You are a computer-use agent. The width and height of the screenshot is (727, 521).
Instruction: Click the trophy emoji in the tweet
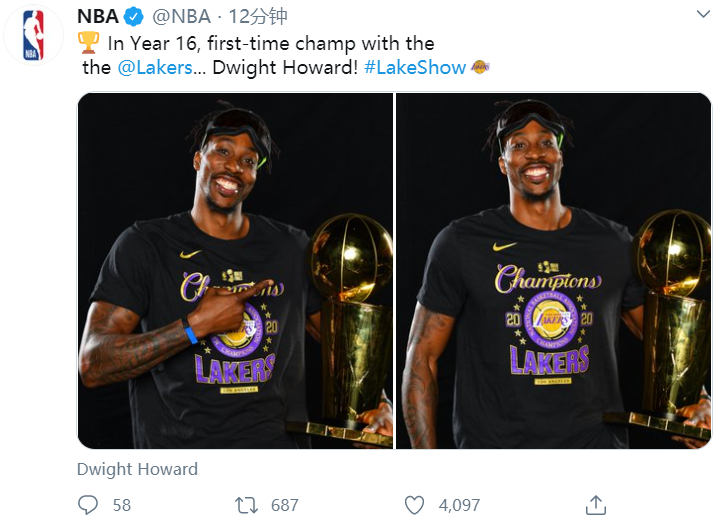click(88, 43)
